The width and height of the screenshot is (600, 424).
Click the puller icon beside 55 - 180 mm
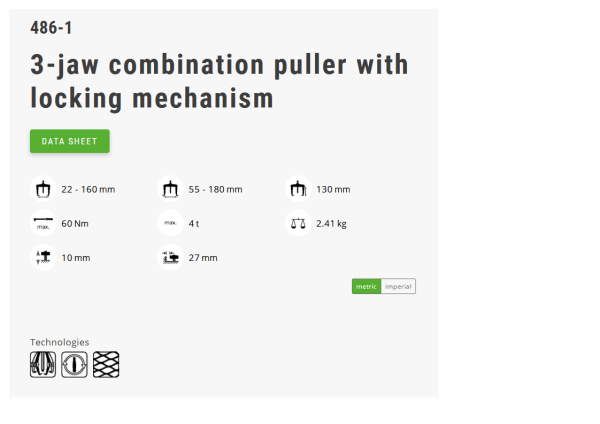point(170,189)
